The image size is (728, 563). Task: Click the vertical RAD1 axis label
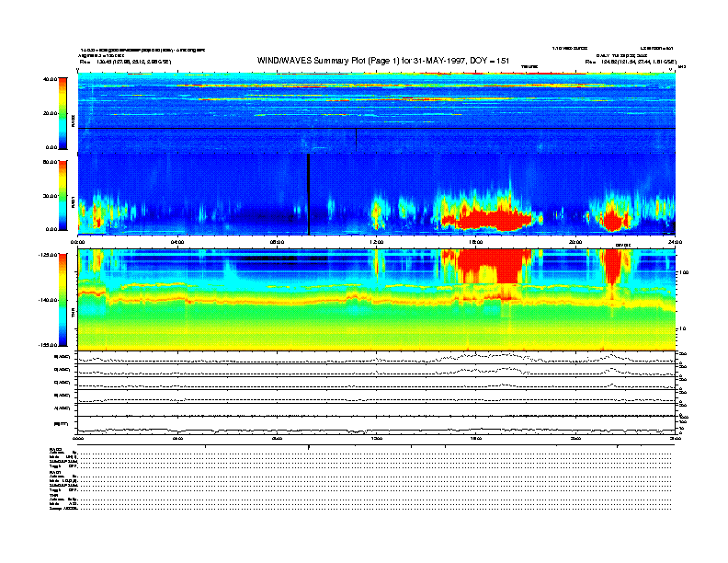click(x=73, y=201)
